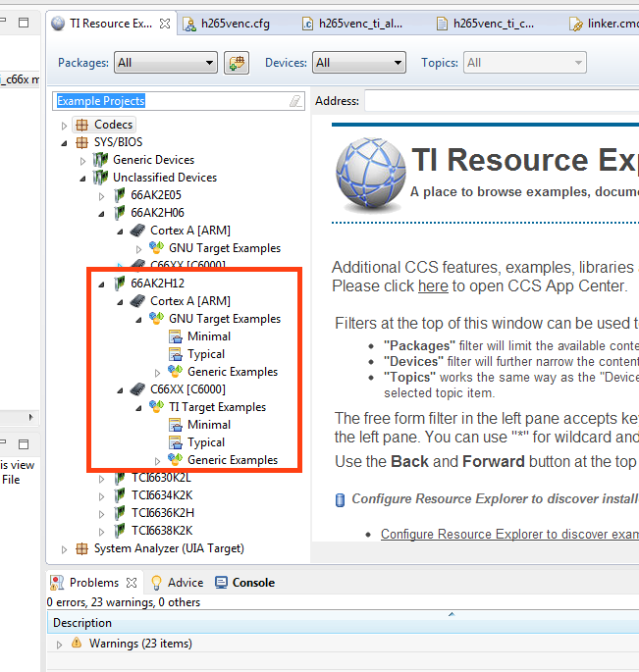The image size is (639, 672).
Task: Open the Devices filter dropdown
Action: [x=359, y=63]
